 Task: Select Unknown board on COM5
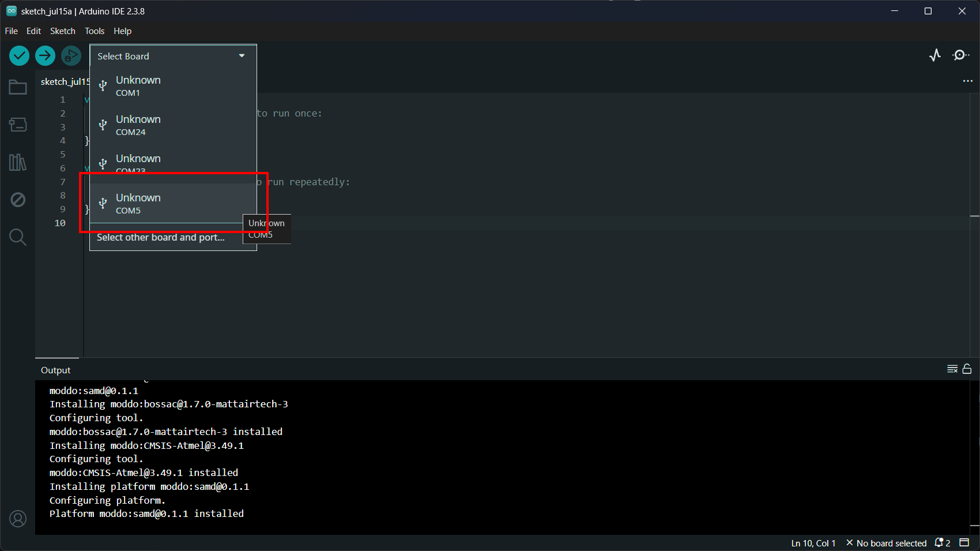(173, 203)
